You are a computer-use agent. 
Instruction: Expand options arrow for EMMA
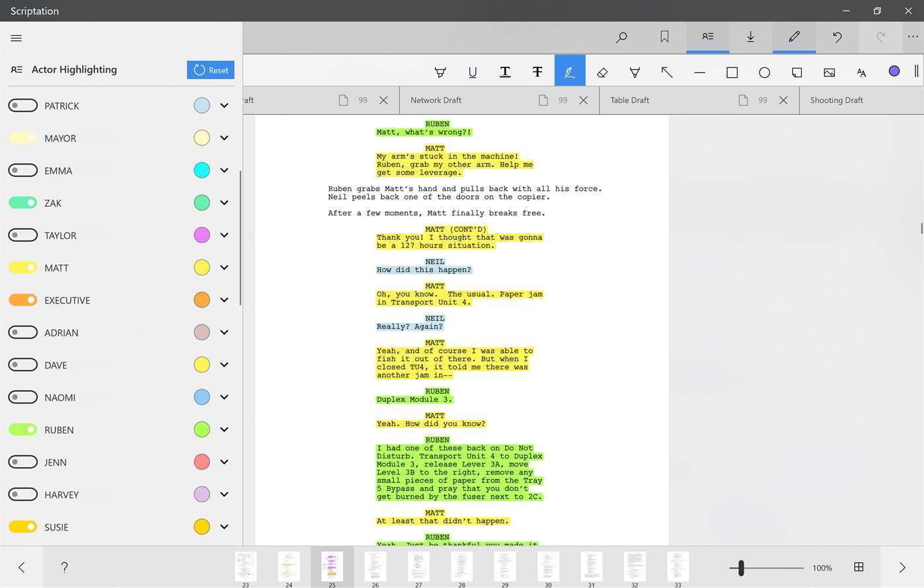coord(224,170)
